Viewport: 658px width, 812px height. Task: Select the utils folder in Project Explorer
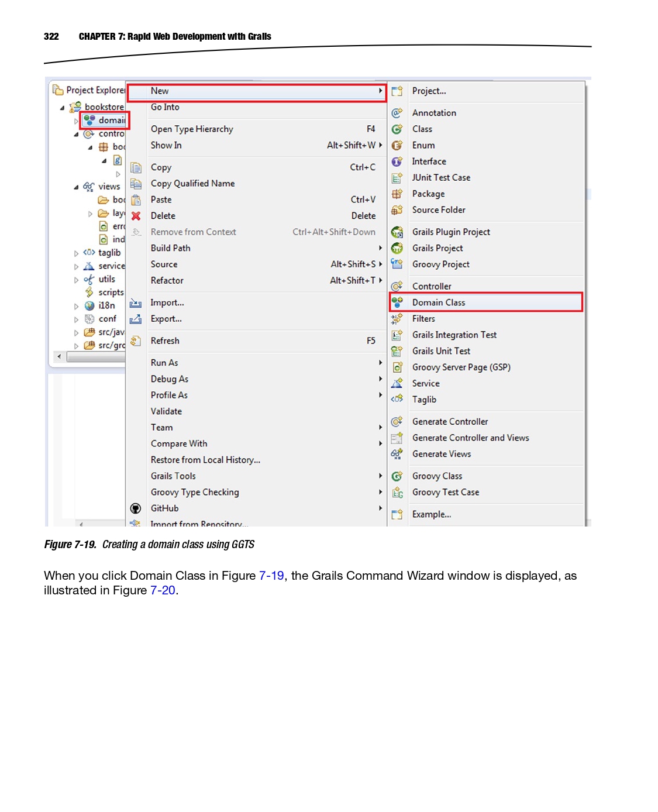click(x=107, y=280)
